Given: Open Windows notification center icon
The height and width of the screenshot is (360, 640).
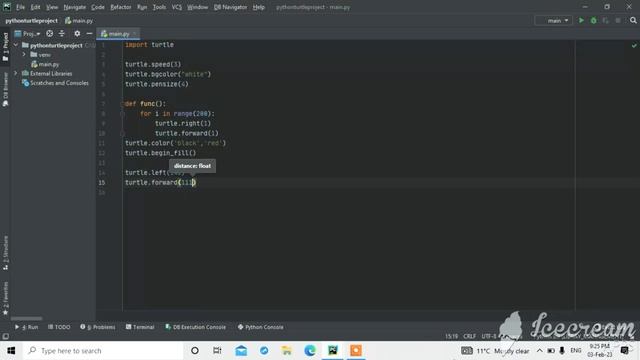Looking at the screenshot, I should (x=624, y=351).
